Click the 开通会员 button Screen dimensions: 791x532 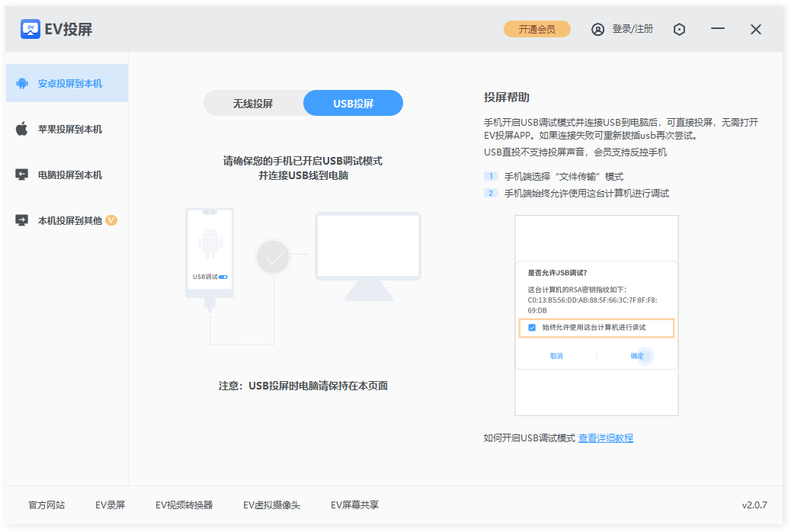tap(536, 29)
